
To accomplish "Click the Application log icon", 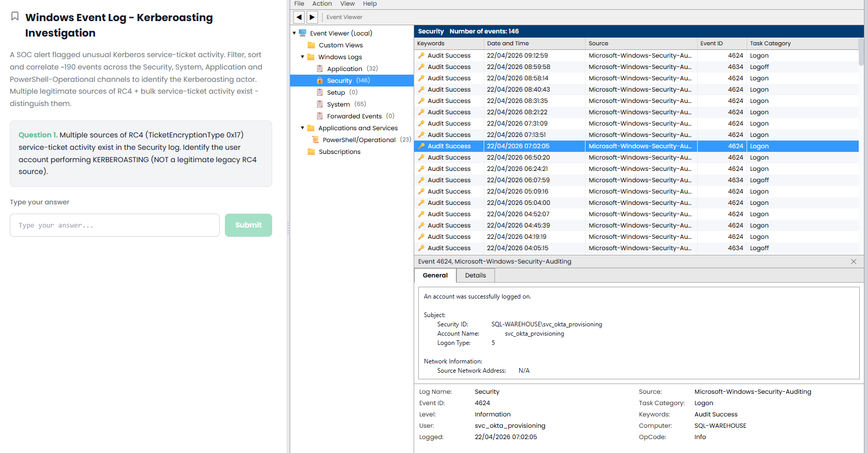I will (x=320, y=68).
